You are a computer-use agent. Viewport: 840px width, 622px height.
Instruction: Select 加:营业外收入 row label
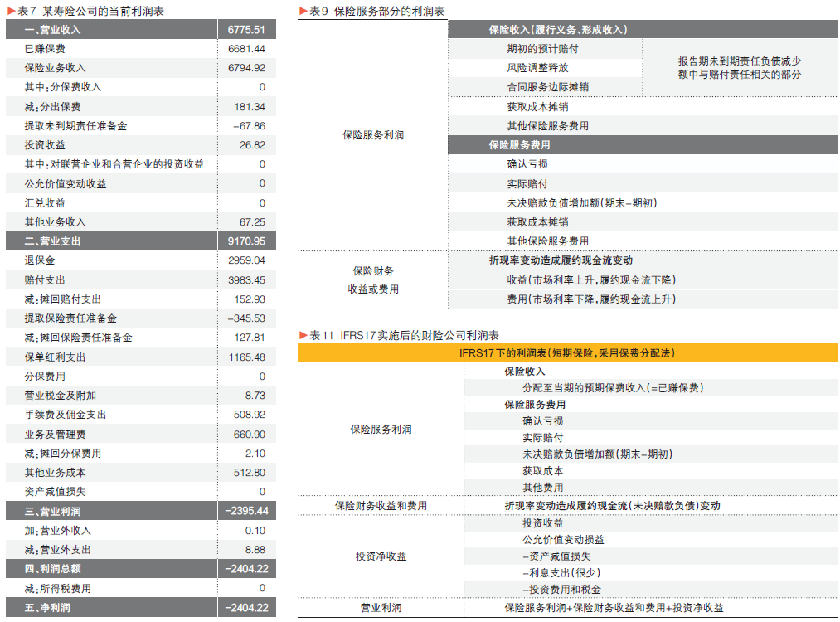tap(58, 531)
